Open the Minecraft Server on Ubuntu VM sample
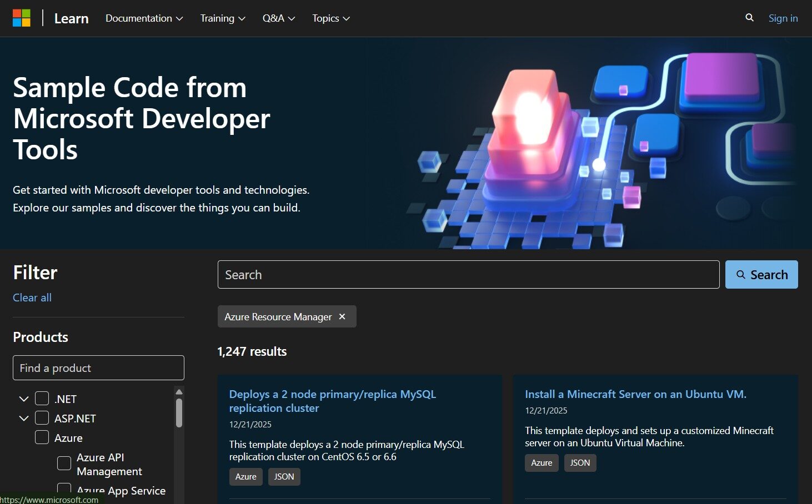The width and height of the screenshot is (812, 504). (x=635, y=394)
